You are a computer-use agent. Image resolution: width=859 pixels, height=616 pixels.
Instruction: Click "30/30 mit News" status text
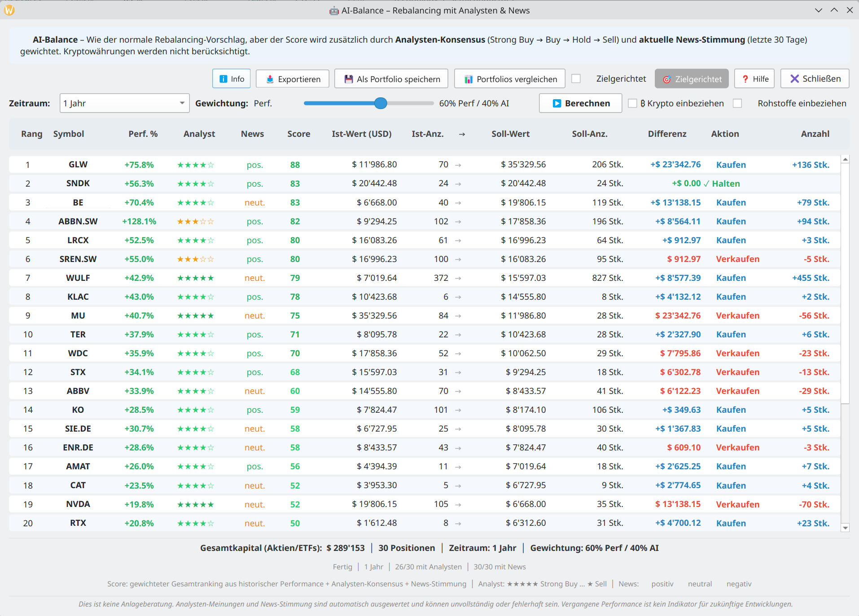(500, 567)
